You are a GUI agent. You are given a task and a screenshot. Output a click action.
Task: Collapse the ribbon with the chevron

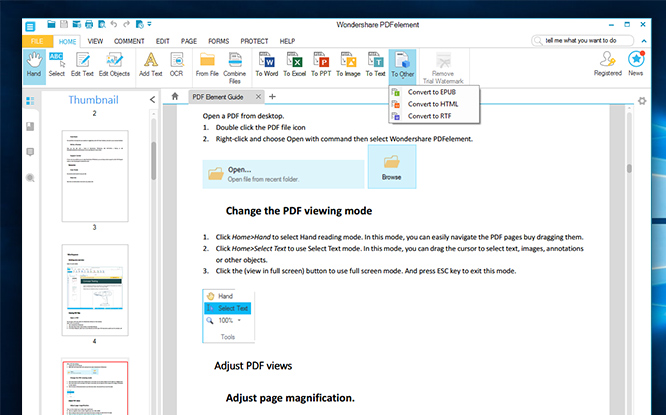[x=644, y=41]
